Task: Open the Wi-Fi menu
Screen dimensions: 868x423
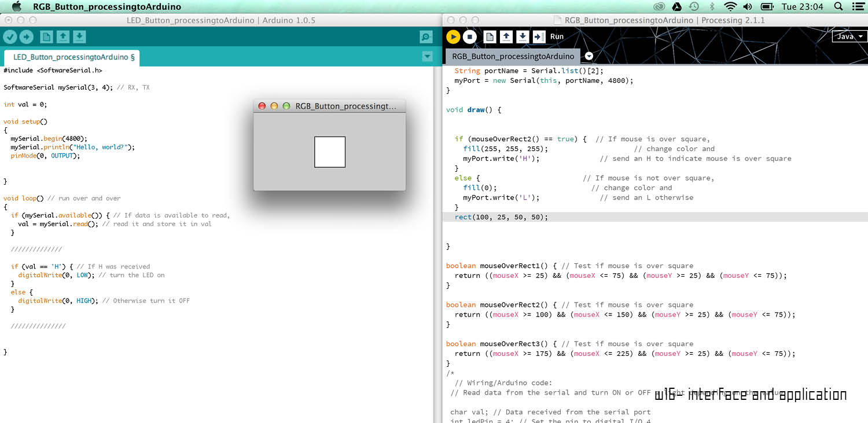Action: point(730,7)
